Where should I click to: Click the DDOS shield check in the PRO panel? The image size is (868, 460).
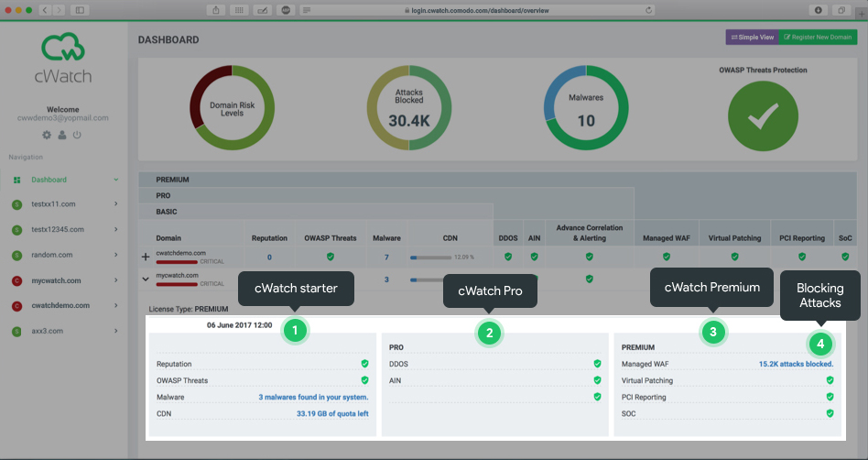click(597, 364)
